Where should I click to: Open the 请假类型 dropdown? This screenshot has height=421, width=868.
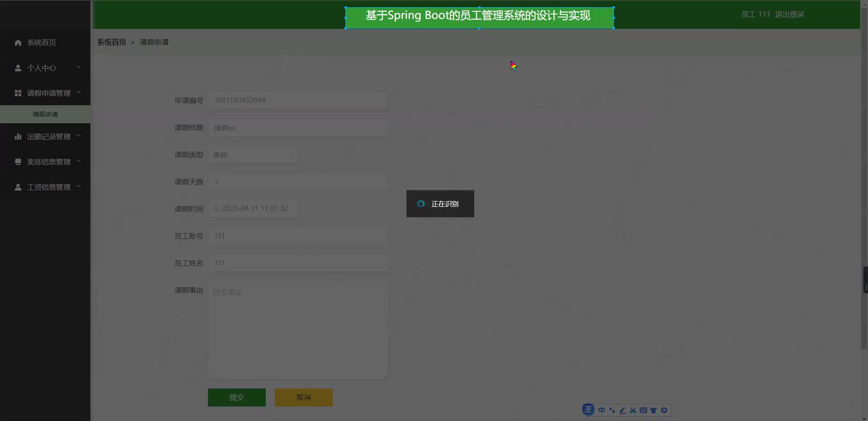point(253,154)
